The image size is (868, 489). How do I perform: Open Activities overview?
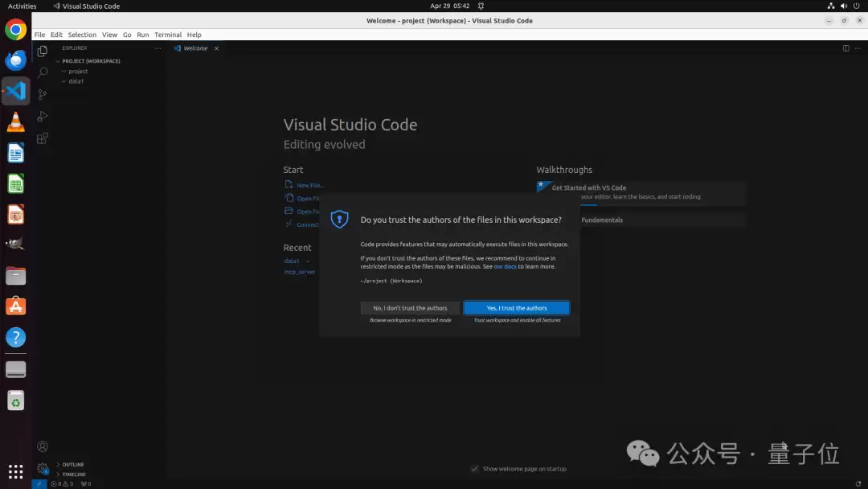[x=23, y=6]
